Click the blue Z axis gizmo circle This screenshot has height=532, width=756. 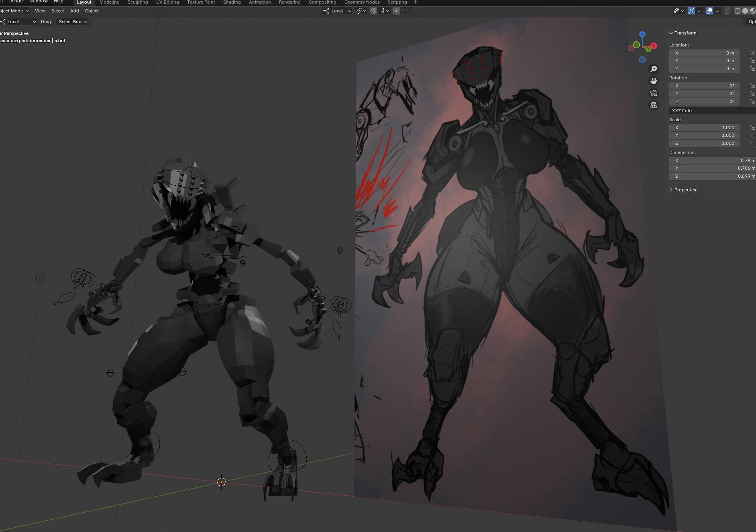coord(642,35)
